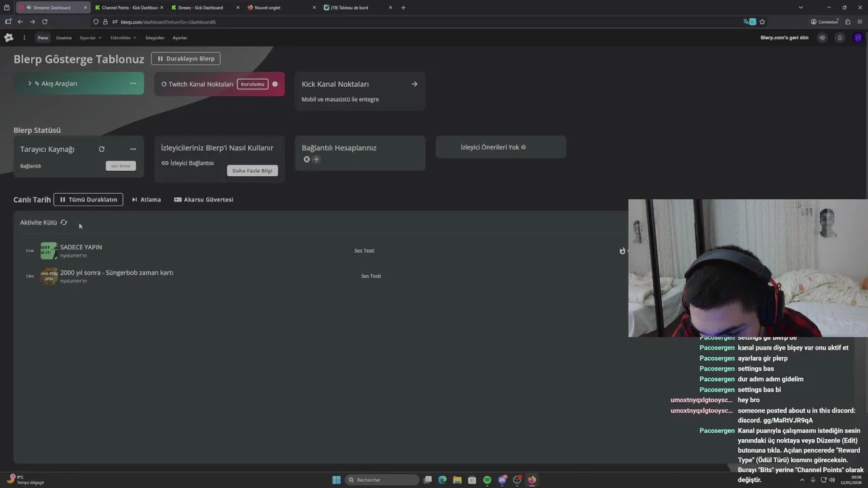Open Akış Araçları three-dot options
The image size is (868, 488).
pos(133,83)
